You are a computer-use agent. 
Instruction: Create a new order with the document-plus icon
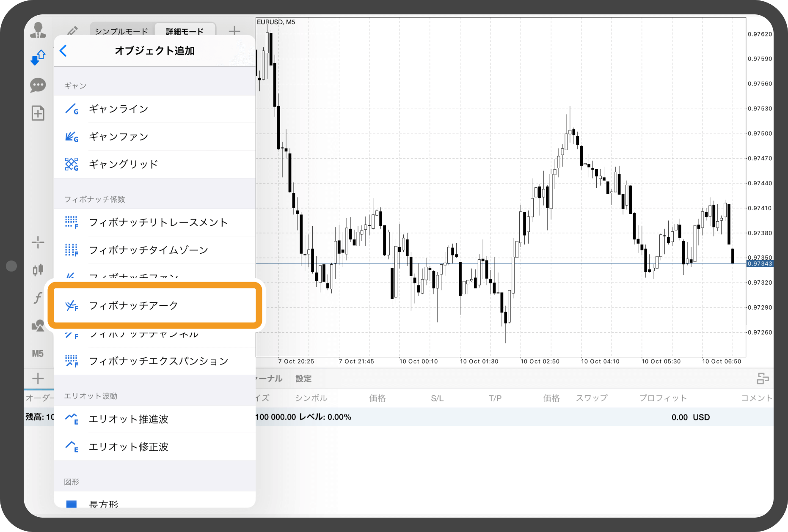[38, 113]
